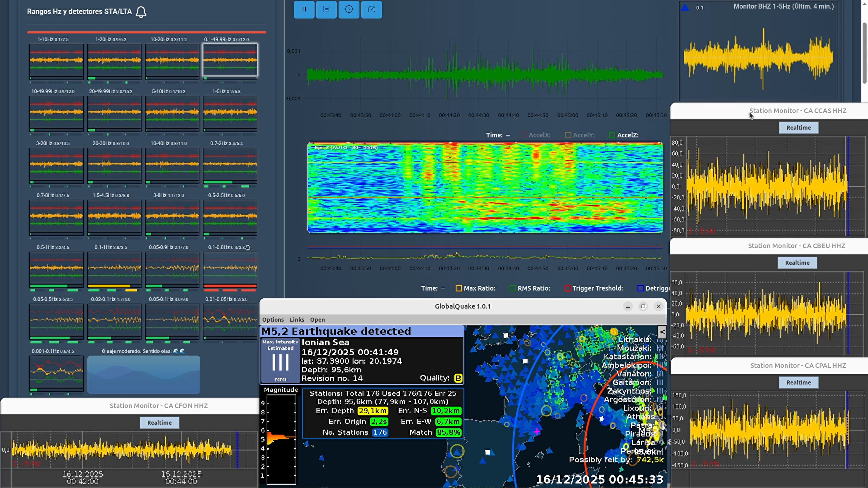Click the blue triangle station marker icon

[x=685, y=7]
